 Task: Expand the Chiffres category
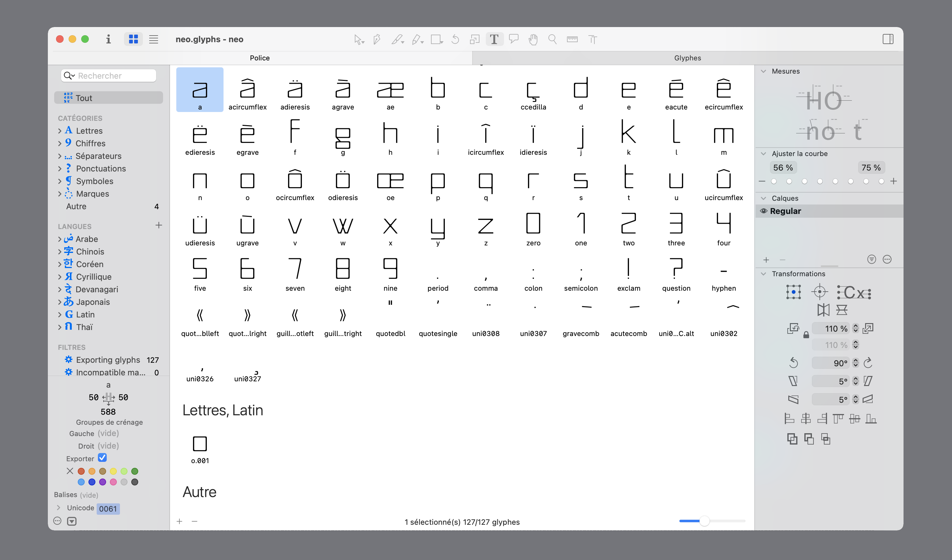[60, 143]
